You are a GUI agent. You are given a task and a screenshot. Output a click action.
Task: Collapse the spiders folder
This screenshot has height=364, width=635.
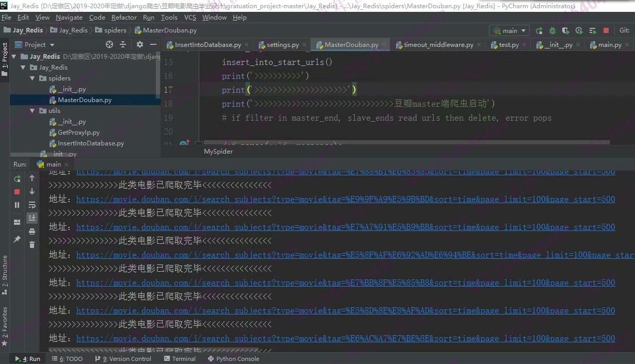coord(32,78)
